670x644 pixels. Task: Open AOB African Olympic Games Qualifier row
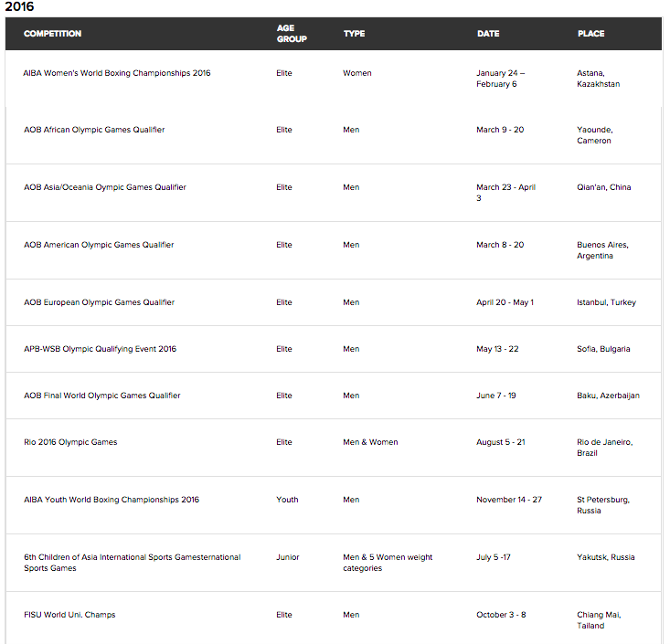(x=94, y=130)
